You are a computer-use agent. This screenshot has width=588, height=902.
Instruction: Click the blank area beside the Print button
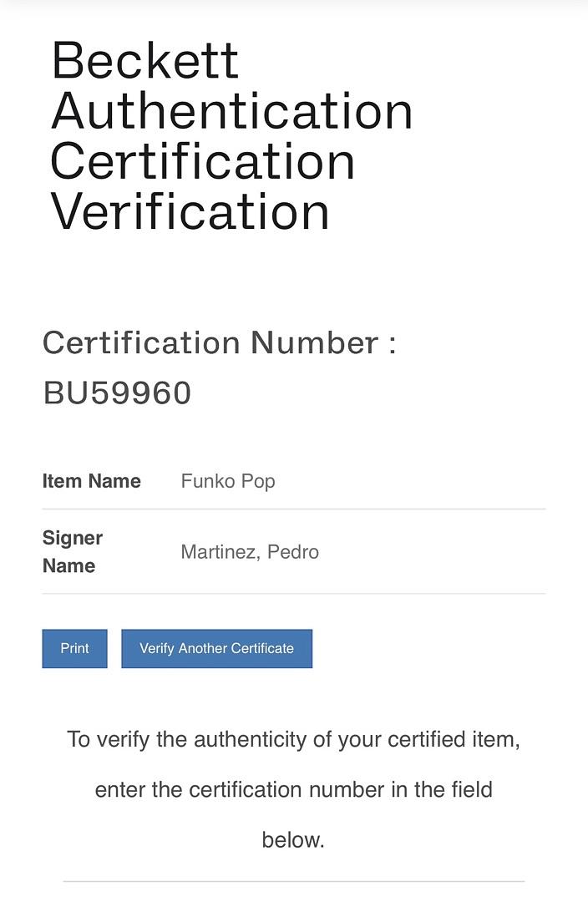(x=418, y=648)
